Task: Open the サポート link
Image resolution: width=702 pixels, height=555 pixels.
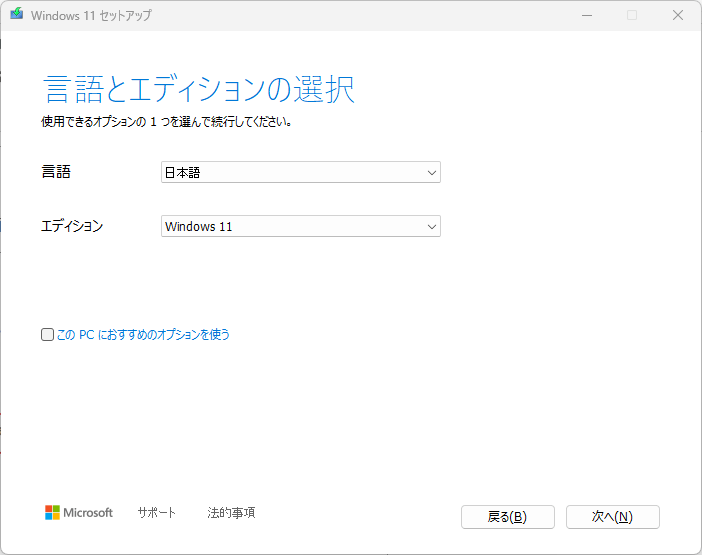Action: (x=156, y=512)
